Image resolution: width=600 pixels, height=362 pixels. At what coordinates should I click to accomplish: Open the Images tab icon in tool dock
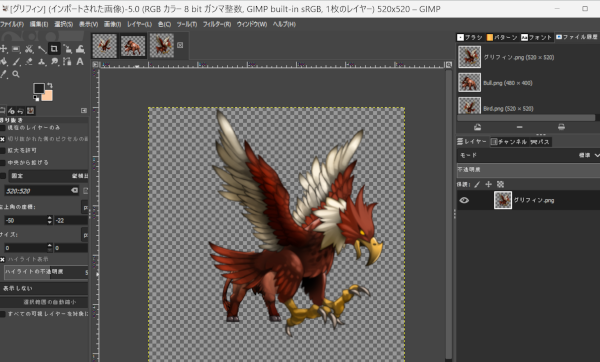pos(31,111)
